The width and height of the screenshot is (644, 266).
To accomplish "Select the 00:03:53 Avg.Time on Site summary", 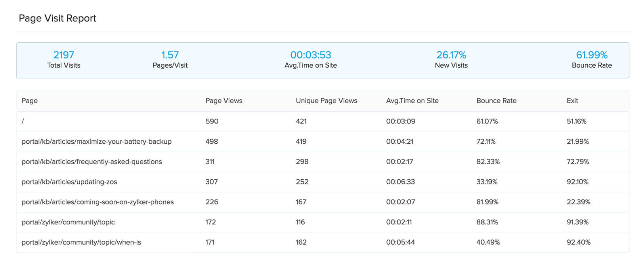I will tap(311, 55).
